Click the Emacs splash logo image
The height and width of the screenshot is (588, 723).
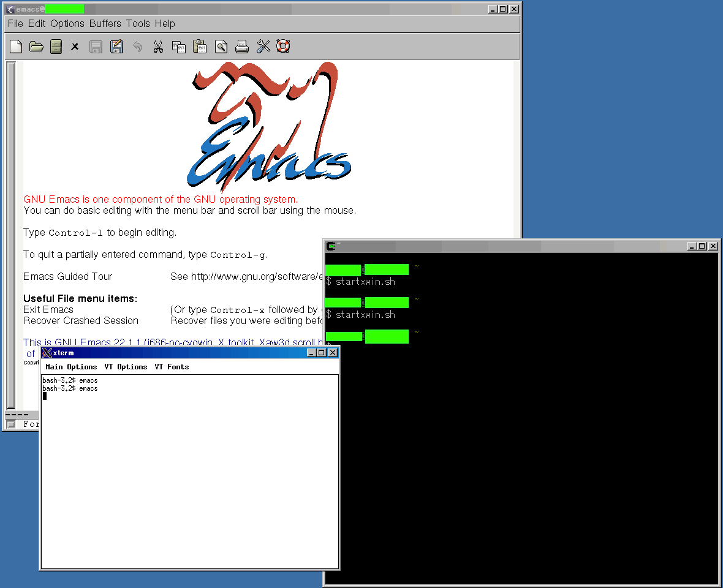coord(269,127)
